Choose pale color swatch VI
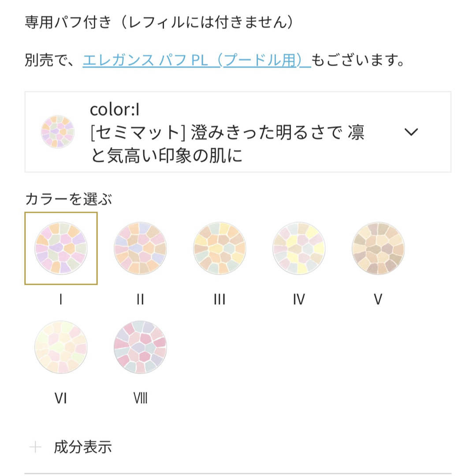The image size is (476, 476). [x=61, y=347]
